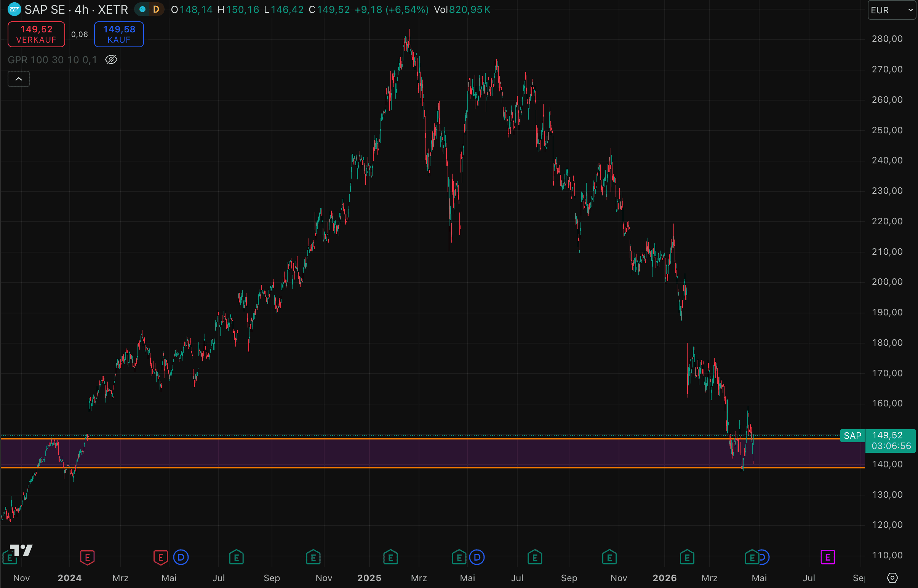
Task: Open the EUR currency dropdown
Action: 891,10
